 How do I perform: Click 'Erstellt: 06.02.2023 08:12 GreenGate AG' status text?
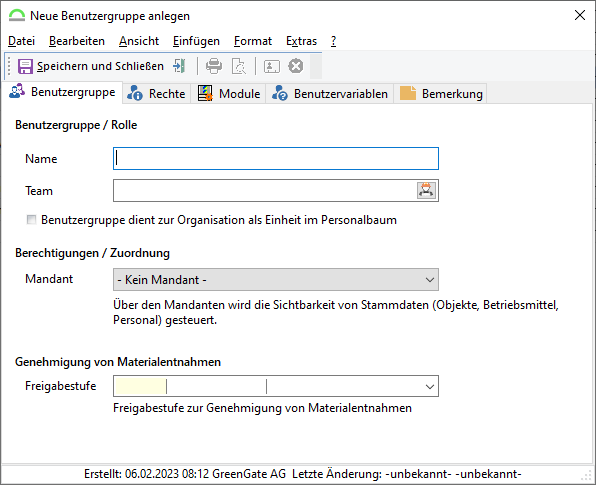coord(185,474)
